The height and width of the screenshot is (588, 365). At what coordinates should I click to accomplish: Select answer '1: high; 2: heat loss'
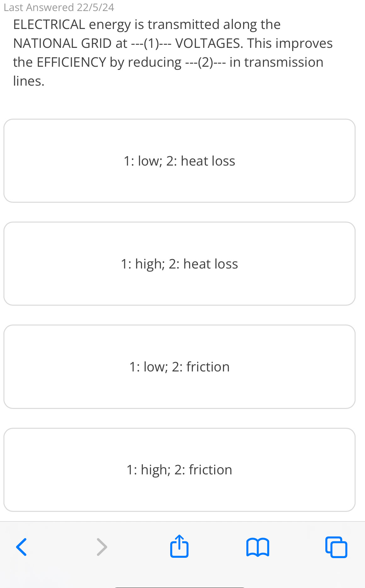(x=179, y=264)
